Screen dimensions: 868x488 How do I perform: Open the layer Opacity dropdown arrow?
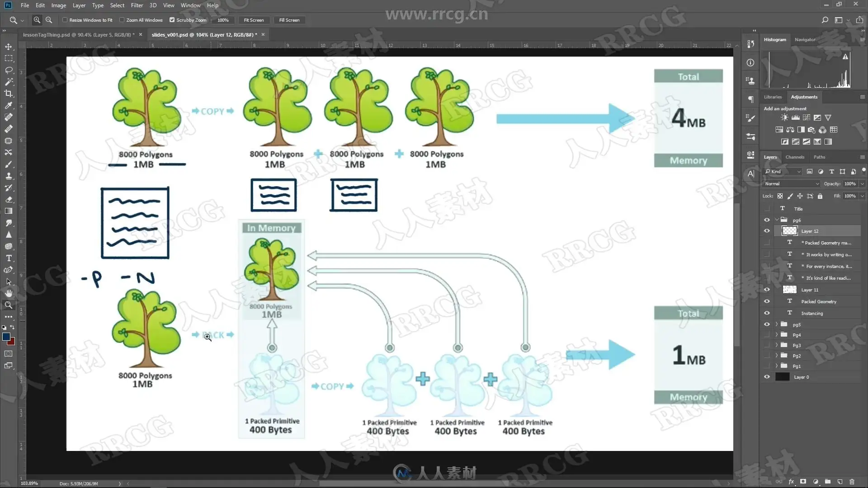coord(862,183)
